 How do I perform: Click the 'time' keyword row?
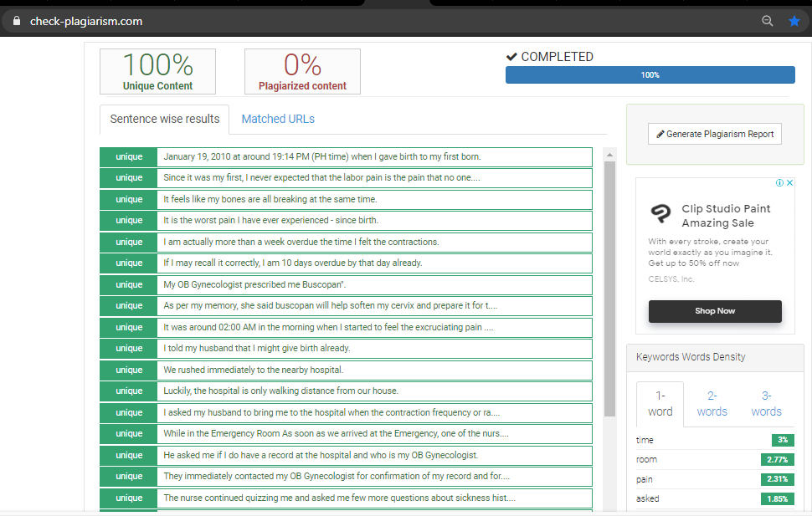point(715,440)
